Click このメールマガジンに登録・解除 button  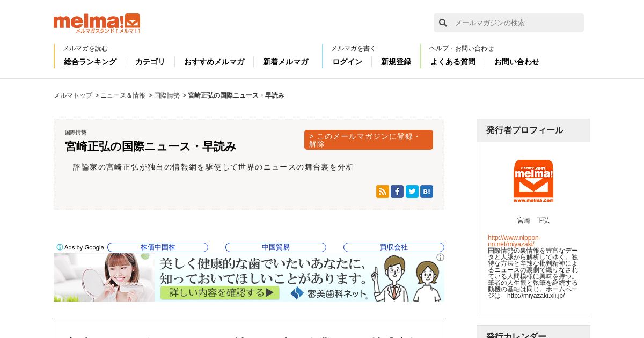click(369, 139)
